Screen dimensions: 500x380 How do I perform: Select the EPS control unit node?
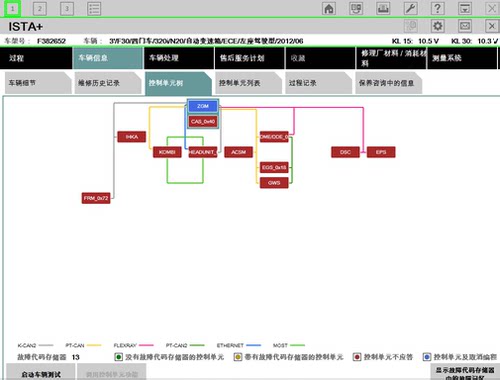[381, 152]
